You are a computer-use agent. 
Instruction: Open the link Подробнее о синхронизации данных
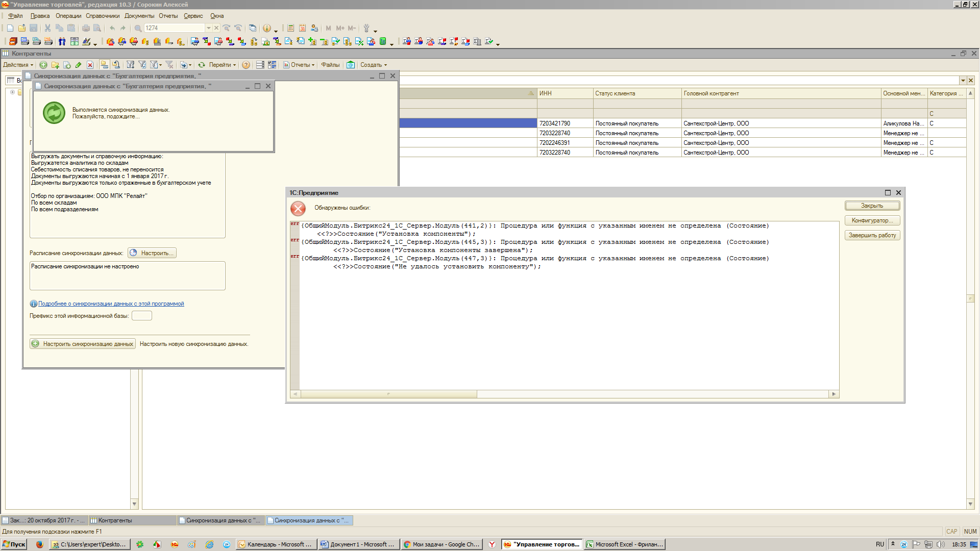(111, 304)
